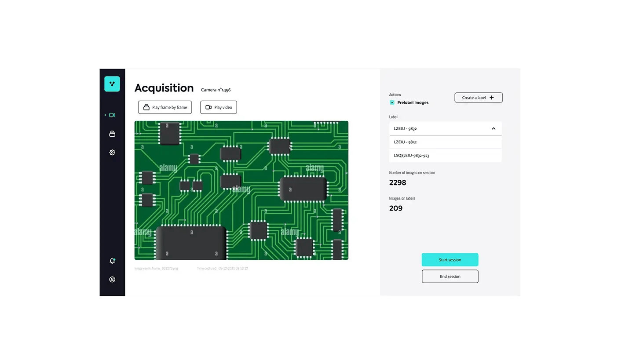Click the Time captured timestamp text
This screenshot has height=364, width=618.
pyautogui.click(x=223, y=268)
